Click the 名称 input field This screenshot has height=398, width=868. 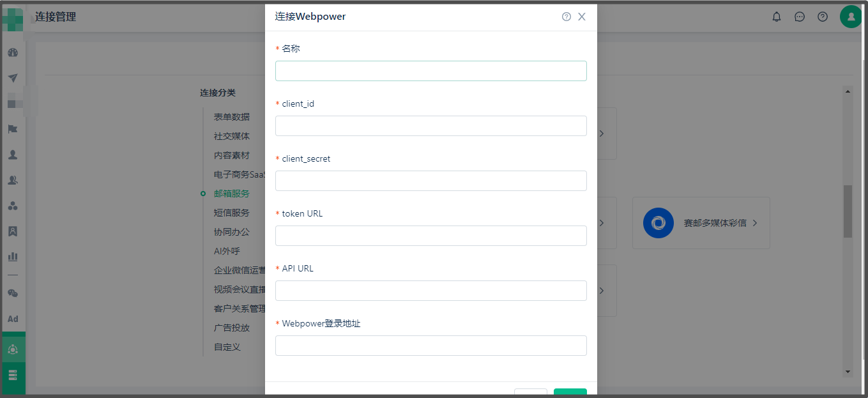pyautogui.click(x=431, y=71)
